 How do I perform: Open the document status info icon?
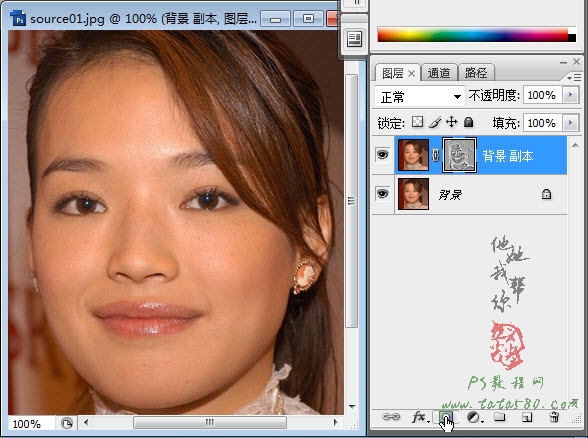click(66, 423)
